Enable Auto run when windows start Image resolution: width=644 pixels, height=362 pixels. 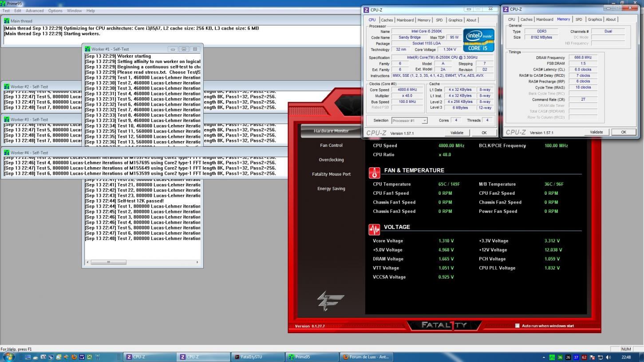click(x=517, y=326)
